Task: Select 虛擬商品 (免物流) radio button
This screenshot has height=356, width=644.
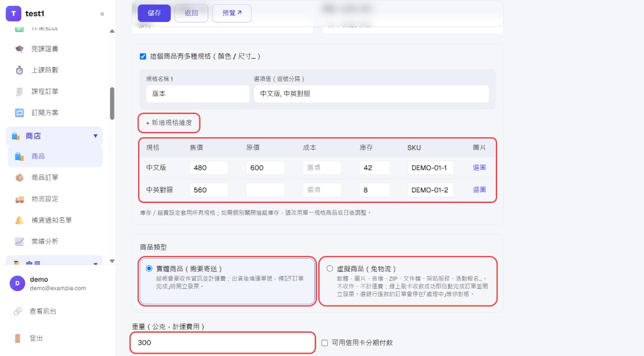Action: (x=330, y=268)
